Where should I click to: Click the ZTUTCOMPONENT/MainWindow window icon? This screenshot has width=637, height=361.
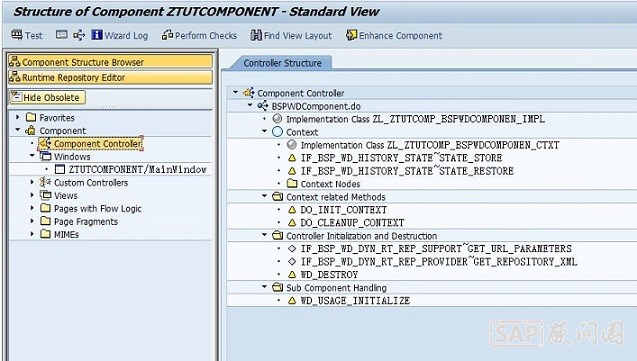pos(60,169)
